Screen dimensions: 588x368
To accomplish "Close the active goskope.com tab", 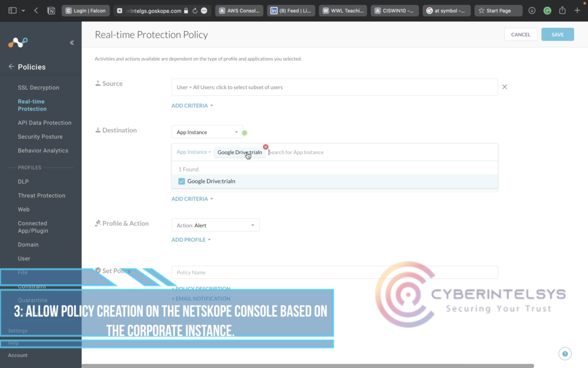I will (119, 10).
